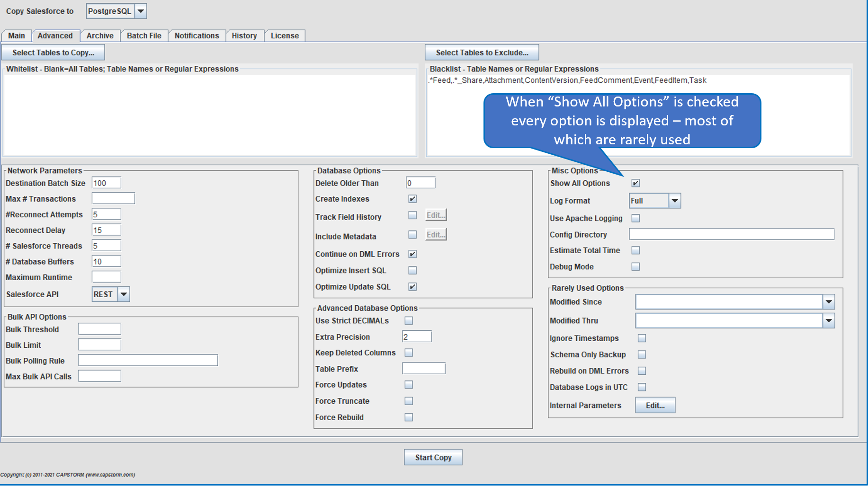Click the Bulk Threshold field

(x=99, y=329)
